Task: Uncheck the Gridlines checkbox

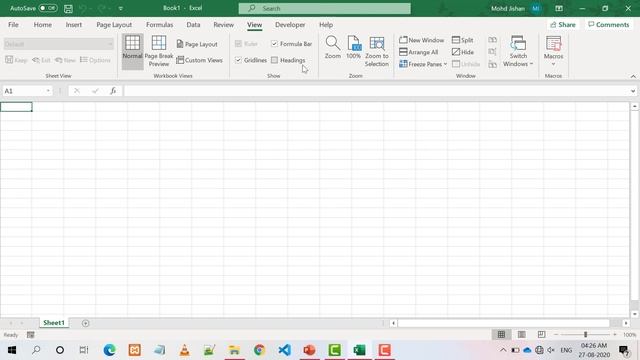Action: 238,60
